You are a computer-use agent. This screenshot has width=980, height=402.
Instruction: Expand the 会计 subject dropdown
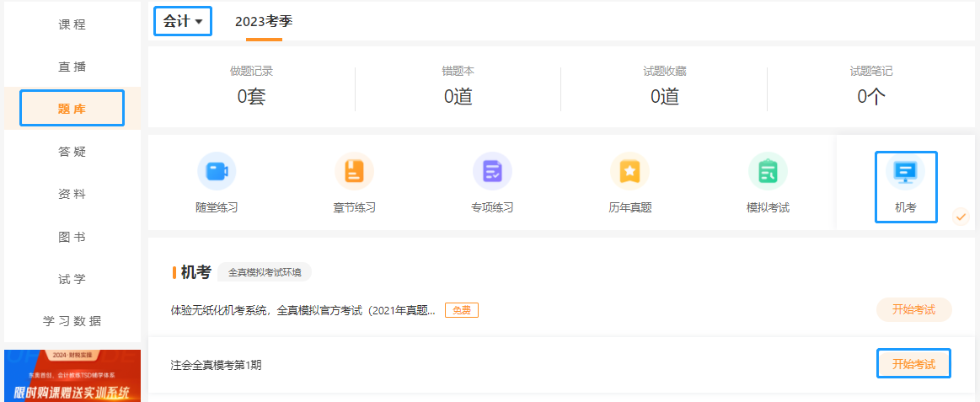pos(183,21)
